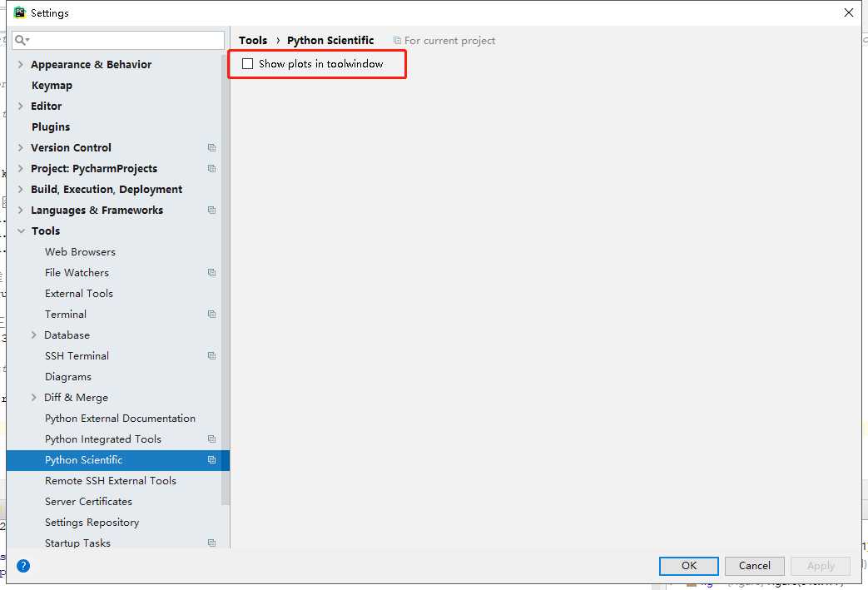This screenshot has height=590, width=868.
Task: Click project-level icon beside Project: PycharmProjects
Action: [x=211, y=168]
